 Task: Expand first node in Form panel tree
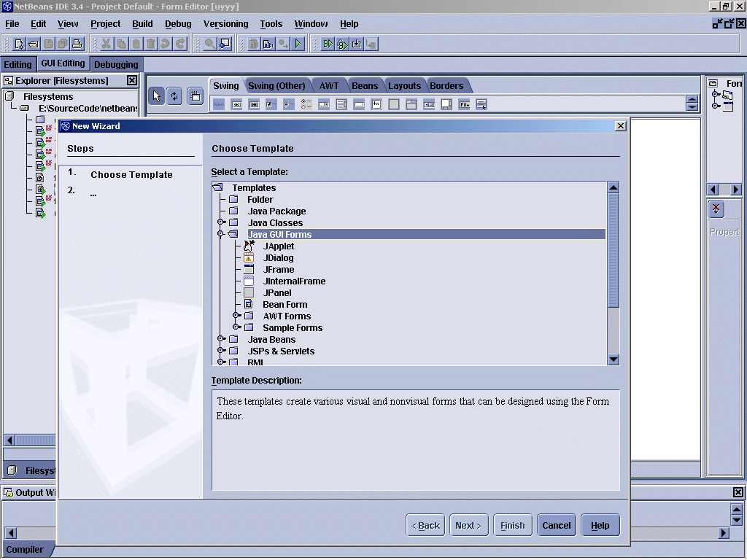click(x=716, y=94)
